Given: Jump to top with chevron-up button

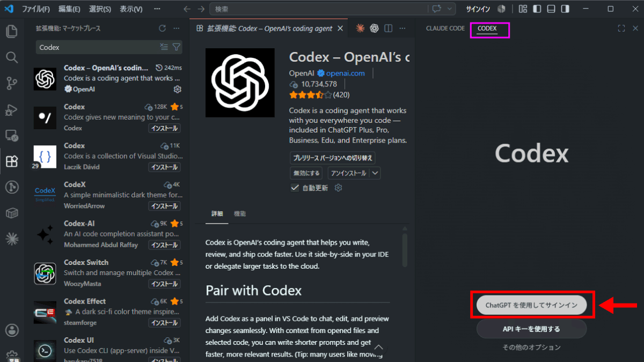Looking at the screenshot, I should 379,347.
